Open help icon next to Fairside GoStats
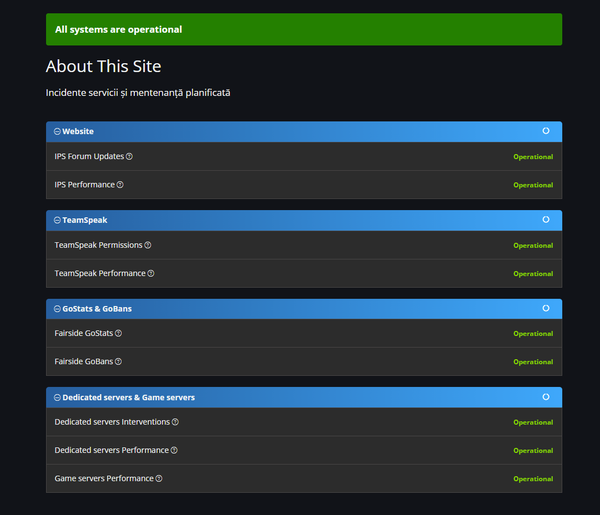 tap(118, 334)
